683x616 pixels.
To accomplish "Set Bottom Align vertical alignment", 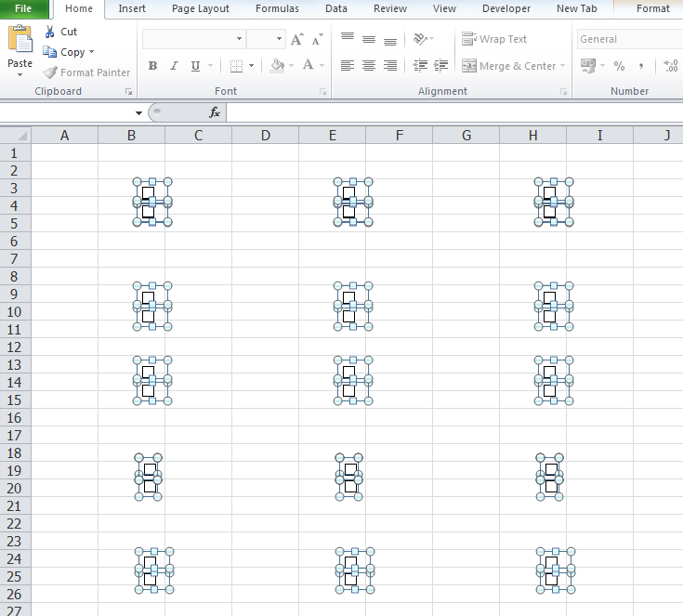I will point(390,40).
